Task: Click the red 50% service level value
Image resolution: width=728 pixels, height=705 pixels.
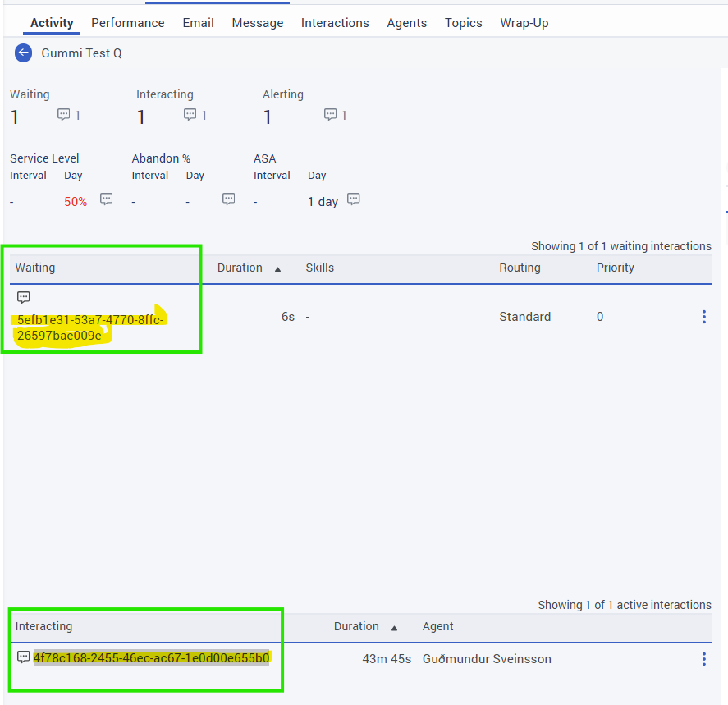Action: [x=76, y=202]
